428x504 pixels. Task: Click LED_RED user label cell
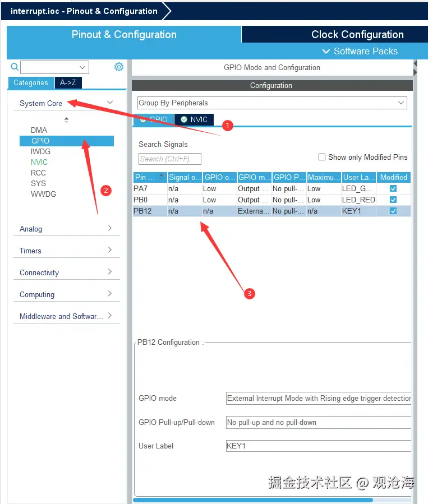pos(359,200)
